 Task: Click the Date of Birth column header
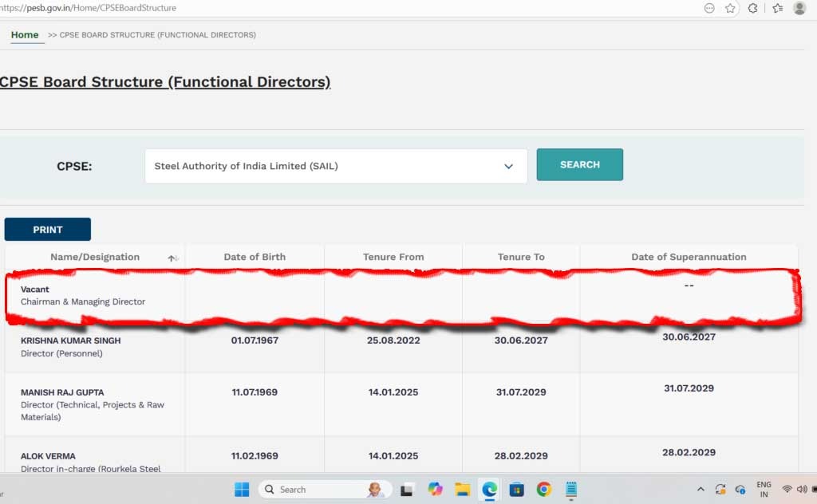[x=255, y=257]
